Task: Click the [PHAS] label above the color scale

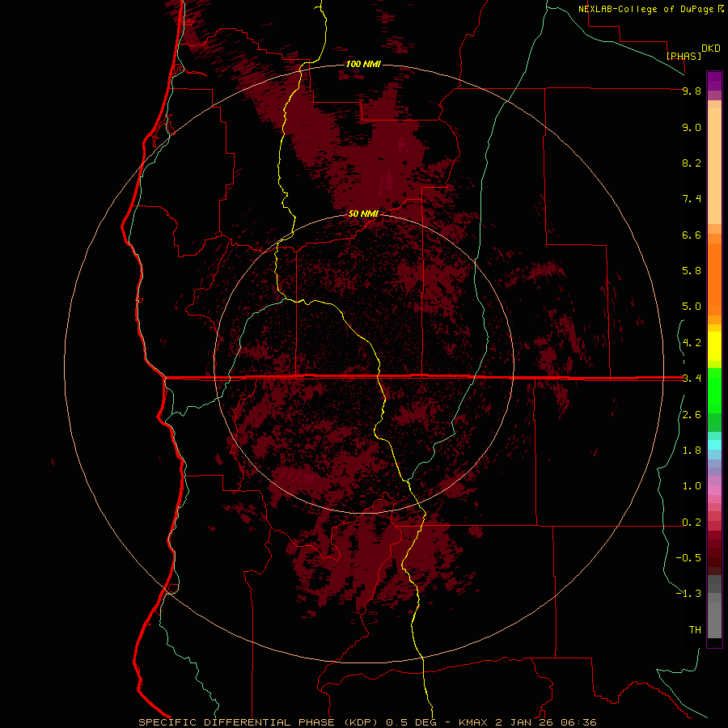Action: [684, 56]
